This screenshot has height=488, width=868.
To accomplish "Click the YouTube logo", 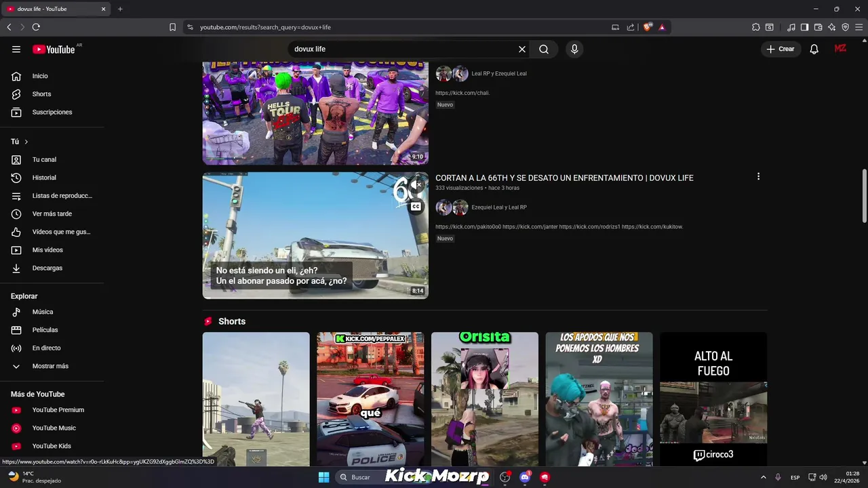I will coord(54,49).
